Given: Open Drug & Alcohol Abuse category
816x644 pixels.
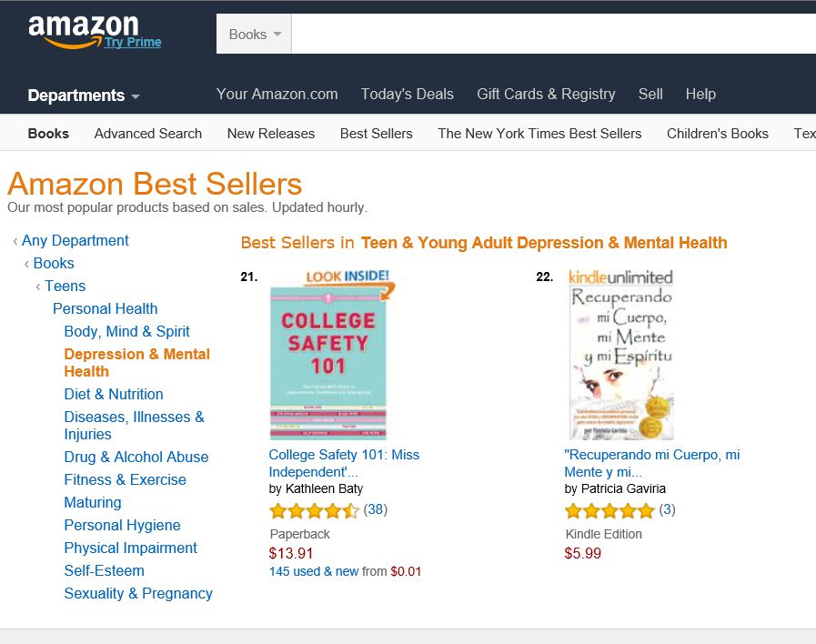Looking at the screenshot, I should point(136,457).
